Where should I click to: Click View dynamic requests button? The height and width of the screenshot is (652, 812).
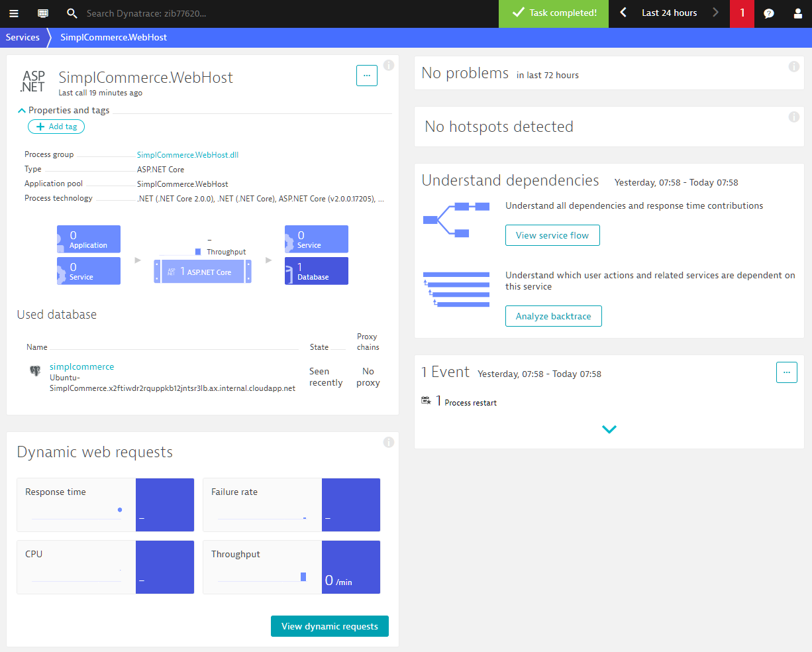330,626
